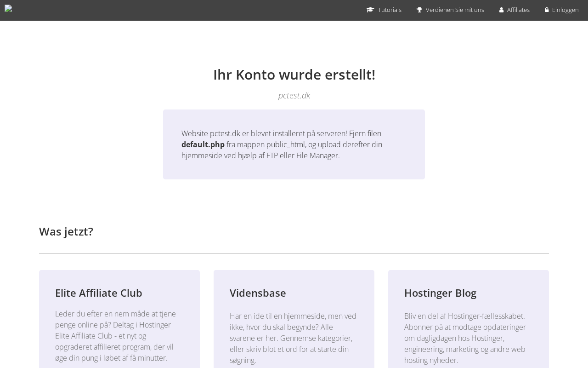This screenshot has height=368, width=588.
Task: Open the Elite Affiliate Club card title
Action: coord(99,293)
